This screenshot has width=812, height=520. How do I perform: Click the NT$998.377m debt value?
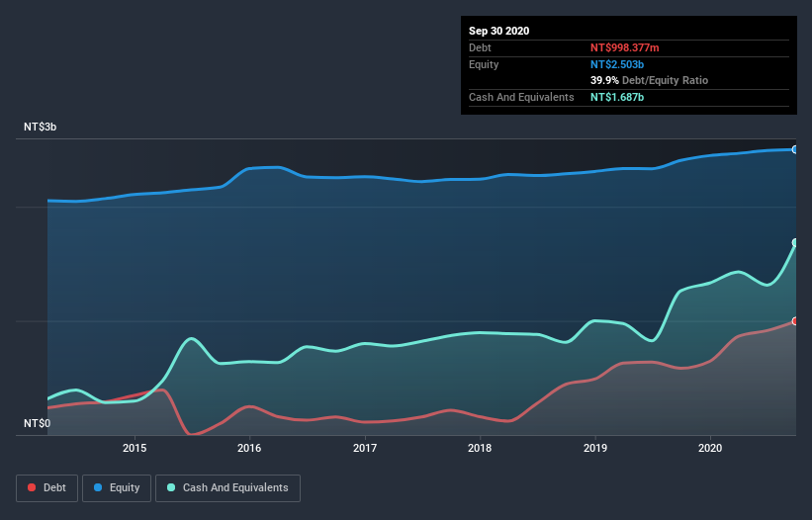pos(624,47)
